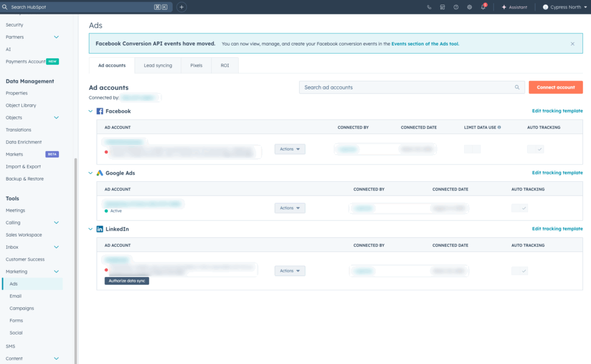Open the settings gear icon
The width and height of the screenshot is (591, 364).
[x=469, y=7]
